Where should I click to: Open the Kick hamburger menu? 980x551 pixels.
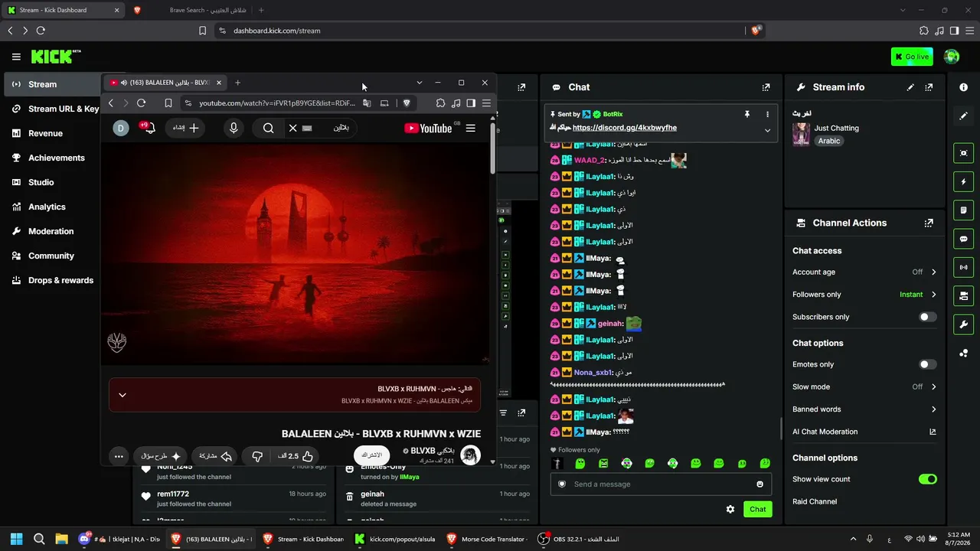pyautogui.click(x=16, y=57)
